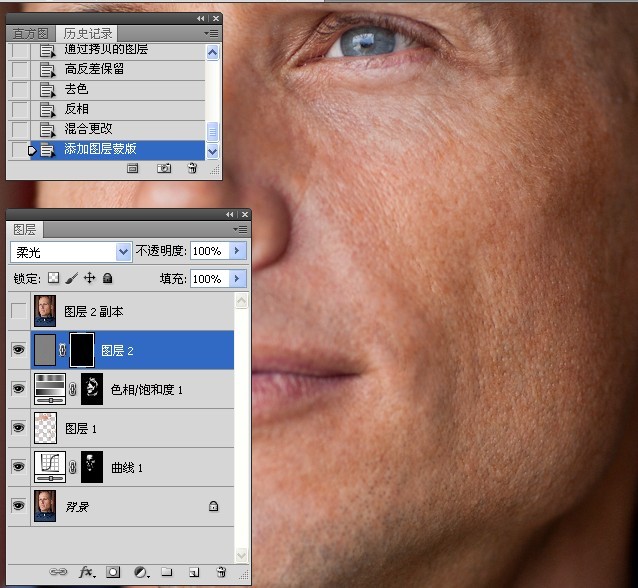Switch to the 直方图 tab
Image resolution: width=638 pixels, height=588 pixels.
[29, 33]
